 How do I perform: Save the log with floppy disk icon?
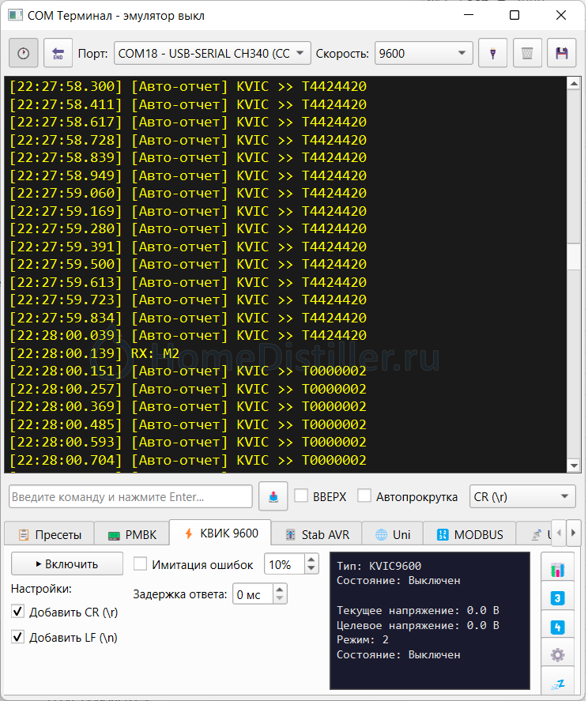coord(562,54)
